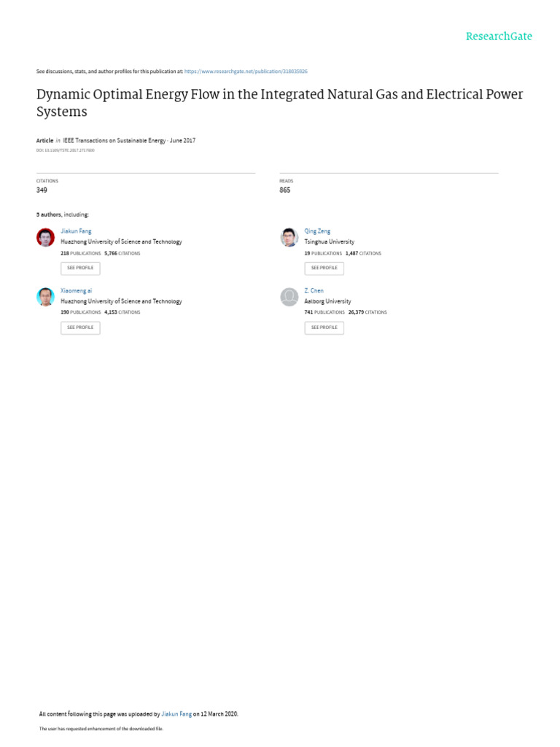Click IEEE Transactions on Sustainable Energy journal name
This screenshot has height=747, width=560.
click(x=114, y=141)
